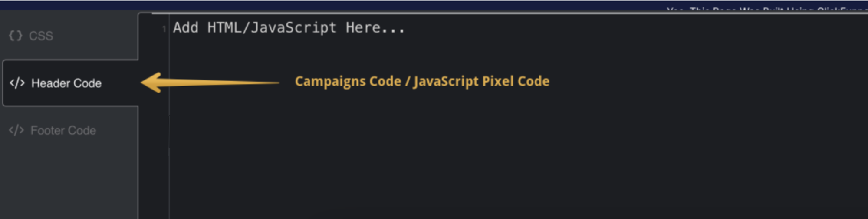The height and width of the screenshot is (219, 868).
Task: Click the word "Here..." in the editor
Action: click(x=375, y=28)
